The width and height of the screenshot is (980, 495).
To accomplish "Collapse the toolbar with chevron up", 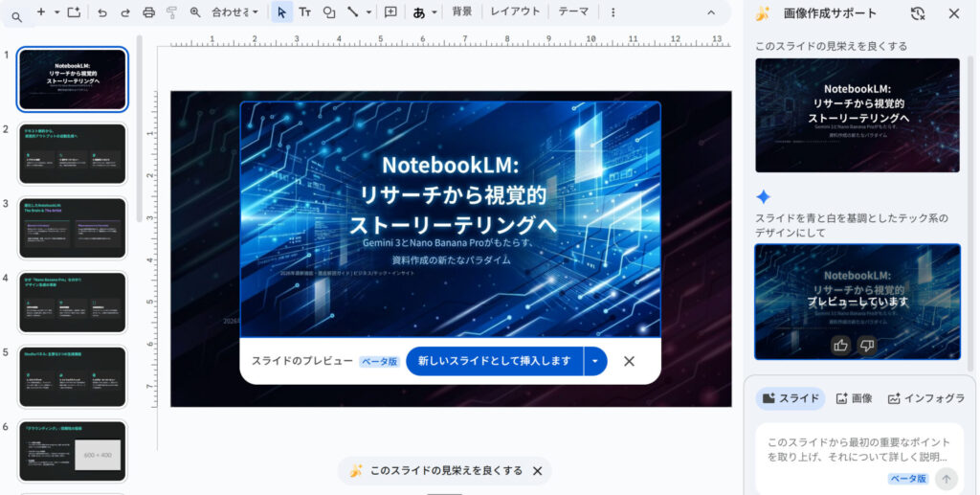I will click(x=711, y=11).
